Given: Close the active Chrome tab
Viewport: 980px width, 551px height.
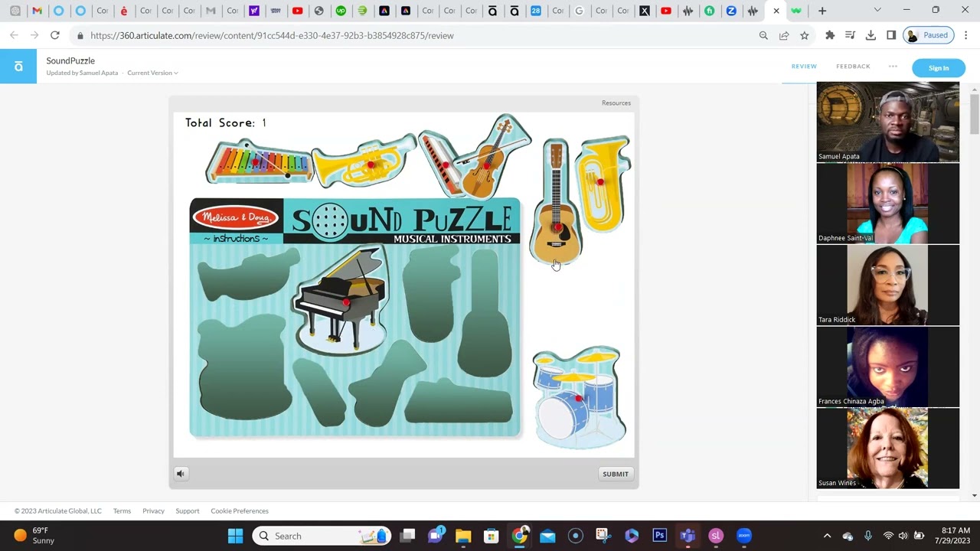Looking at the screenshot, I should 776,11.
